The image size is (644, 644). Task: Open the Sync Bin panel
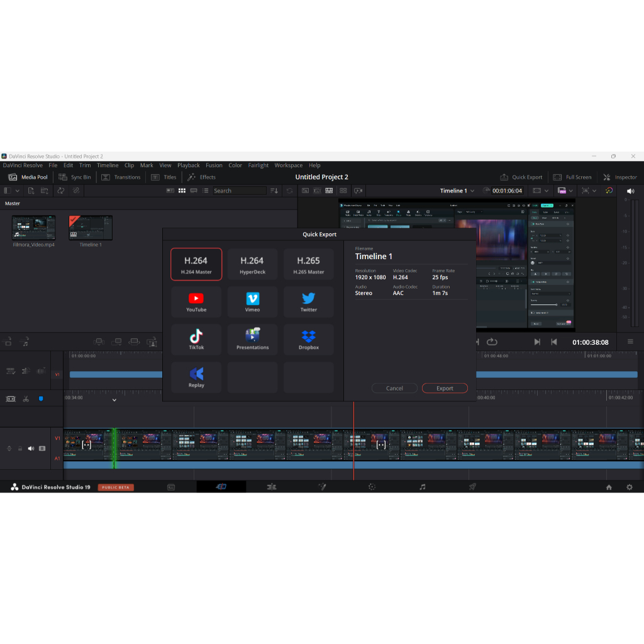click(75, 177)
